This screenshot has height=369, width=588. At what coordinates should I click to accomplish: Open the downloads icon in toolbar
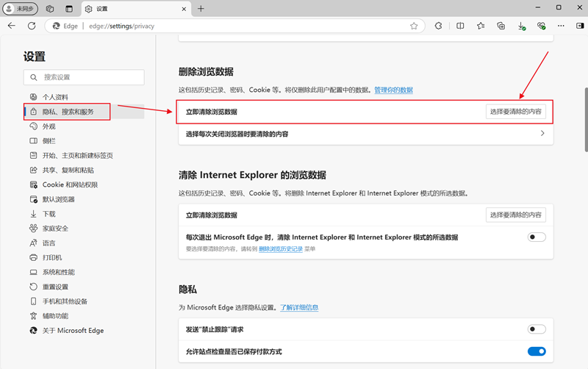coord(521,26)
